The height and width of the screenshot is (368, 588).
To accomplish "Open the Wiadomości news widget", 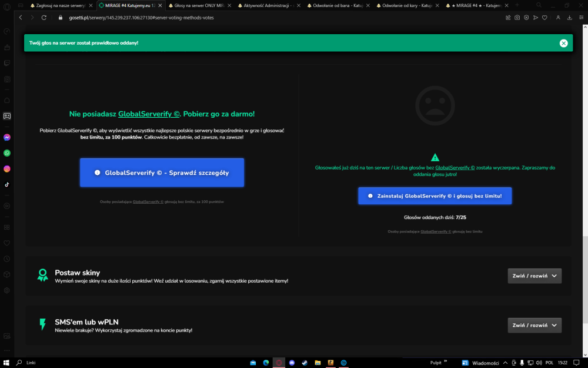I will pyautogui.click(x=480, y=363).
